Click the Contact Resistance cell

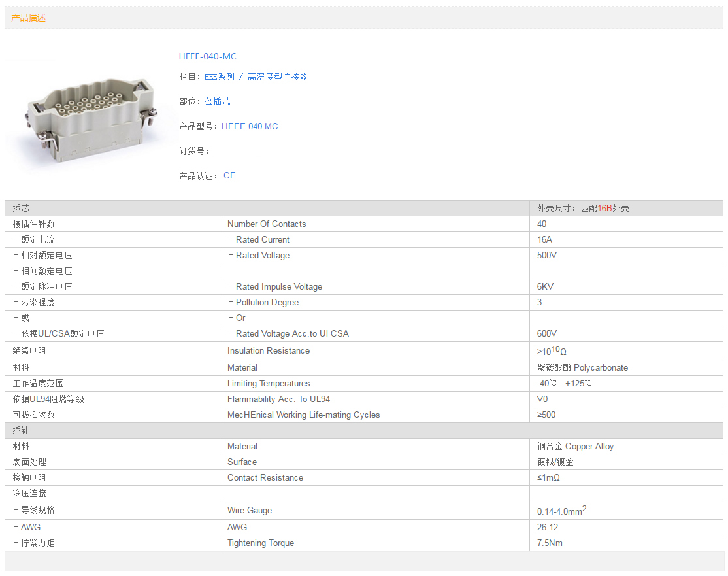(x=265, y=478)
